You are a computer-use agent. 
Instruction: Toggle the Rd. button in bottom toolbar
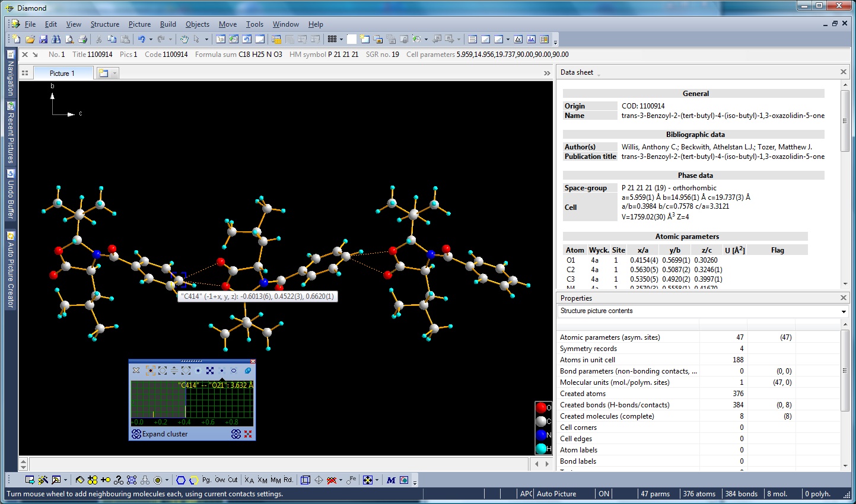(x=288, y=480)
